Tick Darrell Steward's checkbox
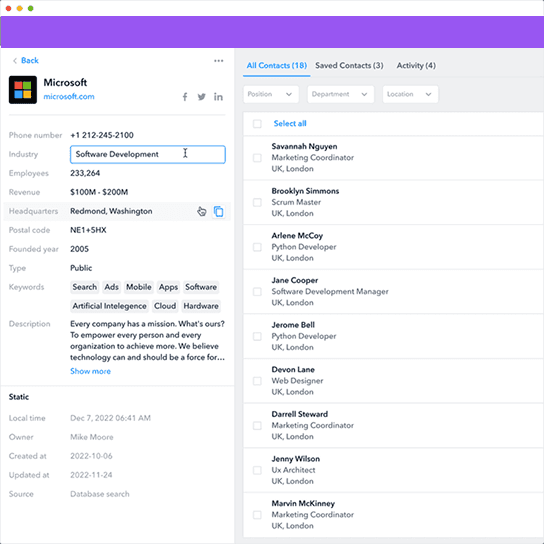The image size is (544, 544). pyautogui.click(x=257, y=426)
